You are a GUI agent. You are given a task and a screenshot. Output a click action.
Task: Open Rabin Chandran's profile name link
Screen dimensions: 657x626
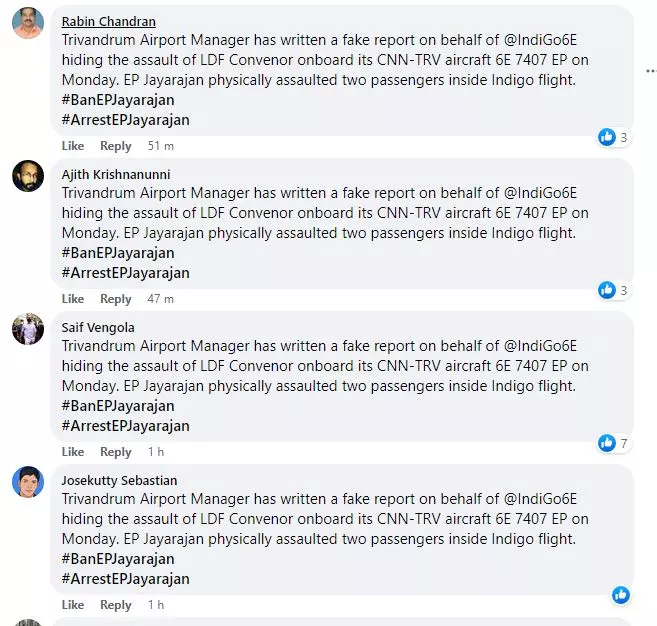coord(108,21)
